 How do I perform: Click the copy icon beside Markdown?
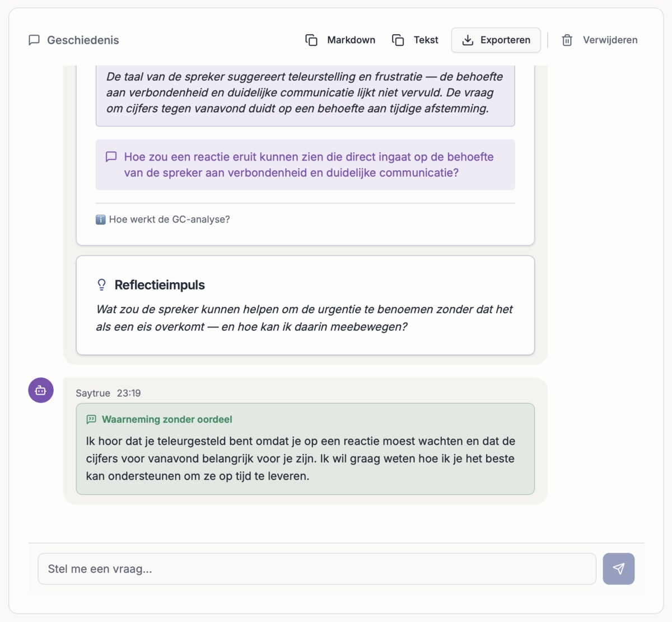pos(311,40)
